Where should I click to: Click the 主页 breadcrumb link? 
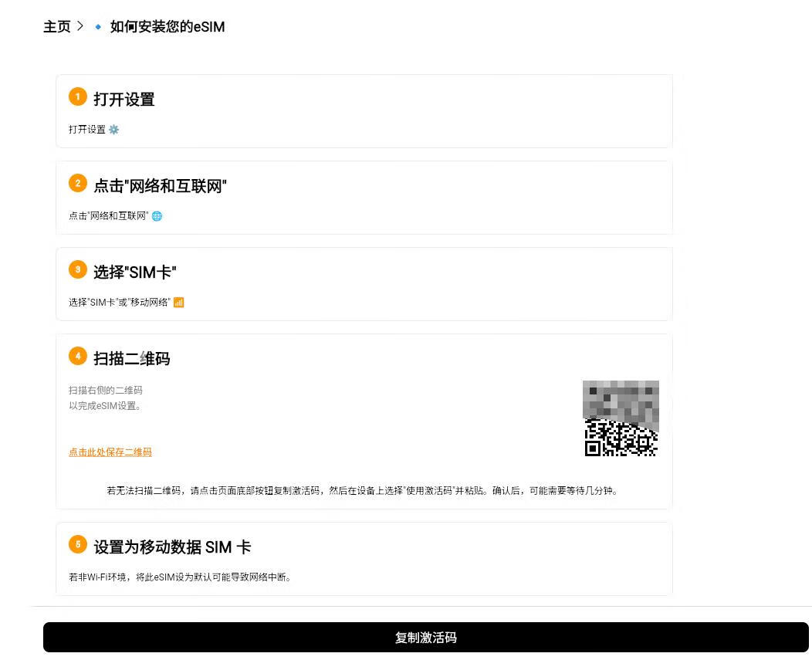coord(56,27)
